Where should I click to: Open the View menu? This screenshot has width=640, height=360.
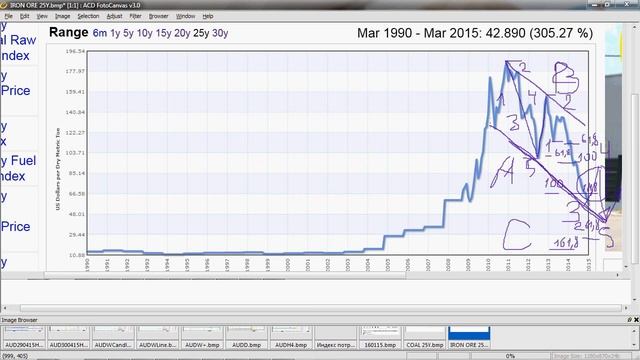(42, 16)
